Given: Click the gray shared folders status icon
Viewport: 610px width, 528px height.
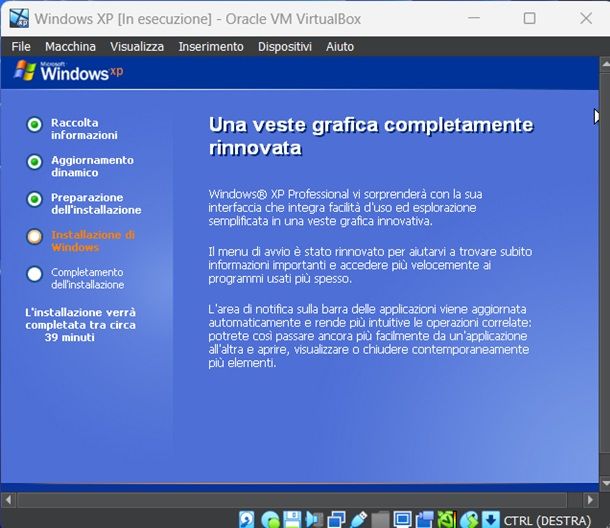Looking at the screenshot, I should pos(380,519).
